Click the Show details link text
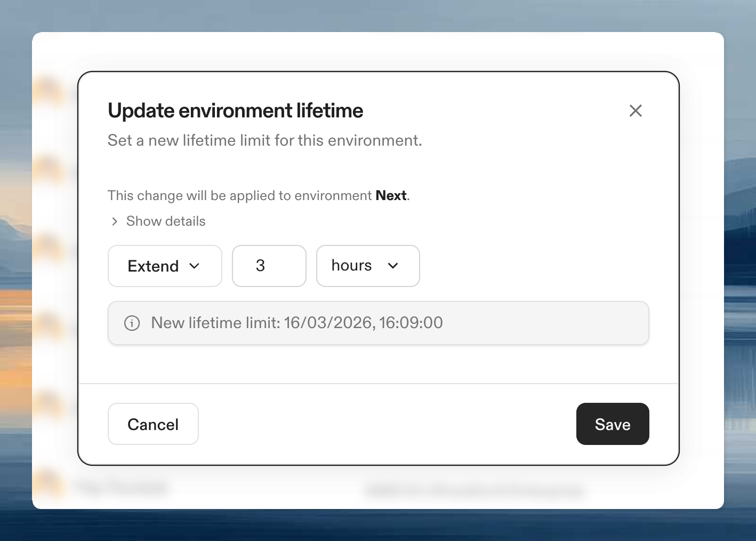756x541 pixels. point(165,221)
